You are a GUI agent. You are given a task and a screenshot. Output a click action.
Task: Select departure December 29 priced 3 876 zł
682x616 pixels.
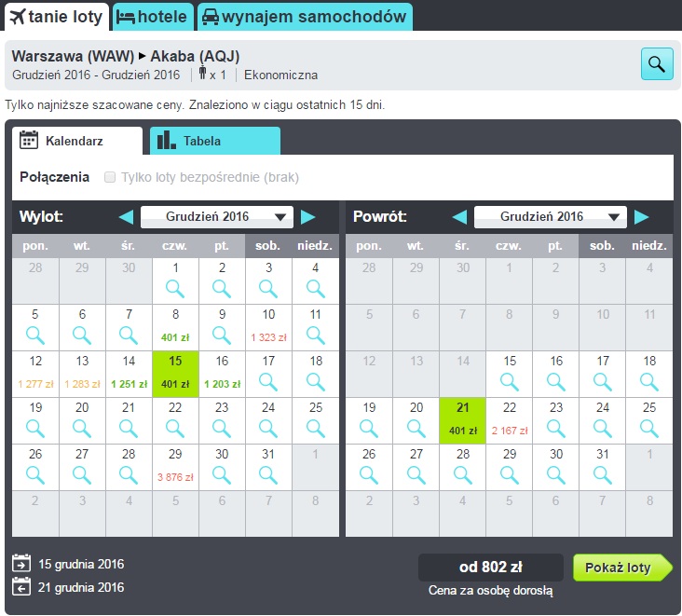175,468
